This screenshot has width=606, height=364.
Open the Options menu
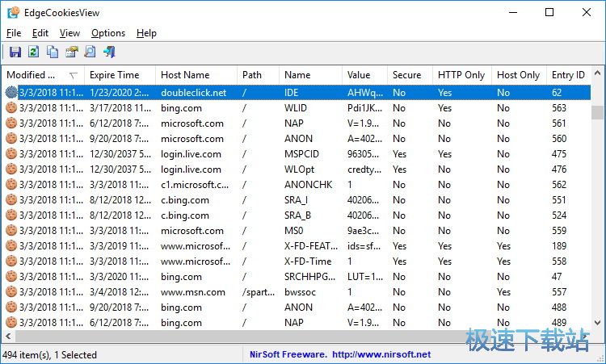point(107,33)
